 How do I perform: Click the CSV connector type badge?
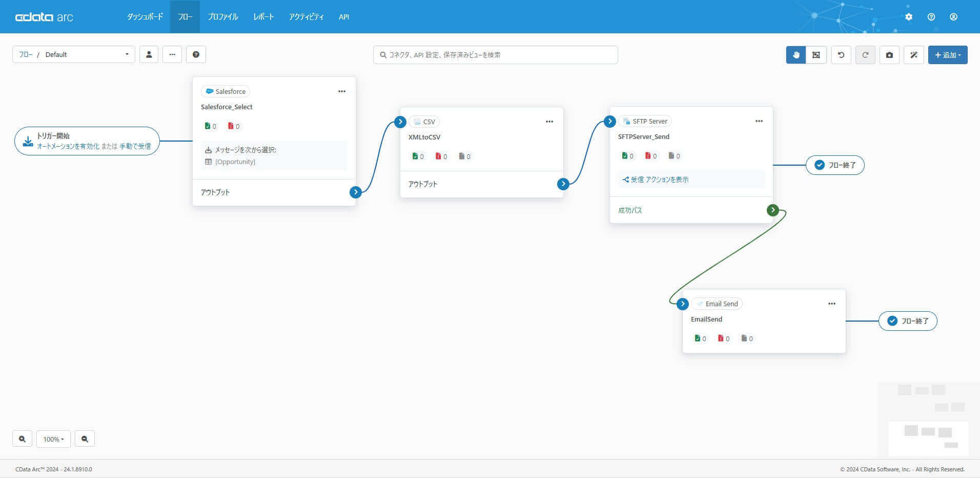[x=424, y=122]
